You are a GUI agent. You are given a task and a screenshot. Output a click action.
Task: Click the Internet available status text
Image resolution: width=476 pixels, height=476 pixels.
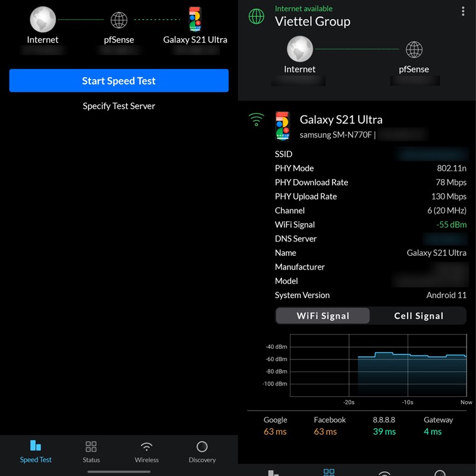click(303, 8)
